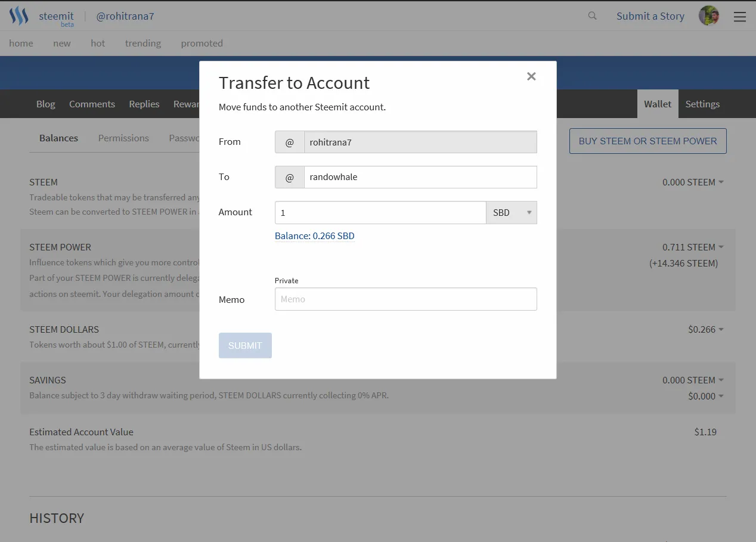The width and height of the screenshot is (756, 542).
Task: Open the SBD currency dropdown
Action: (512, 213)
